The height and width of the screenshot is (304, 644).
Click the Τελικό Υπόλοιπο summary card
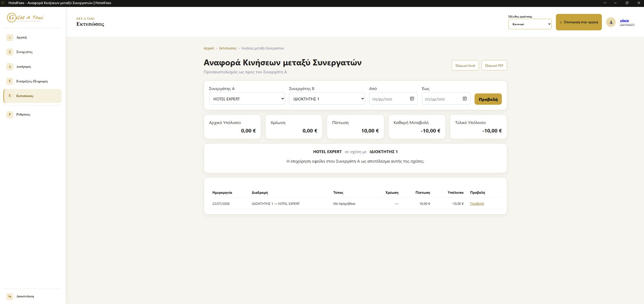point(478,127)
